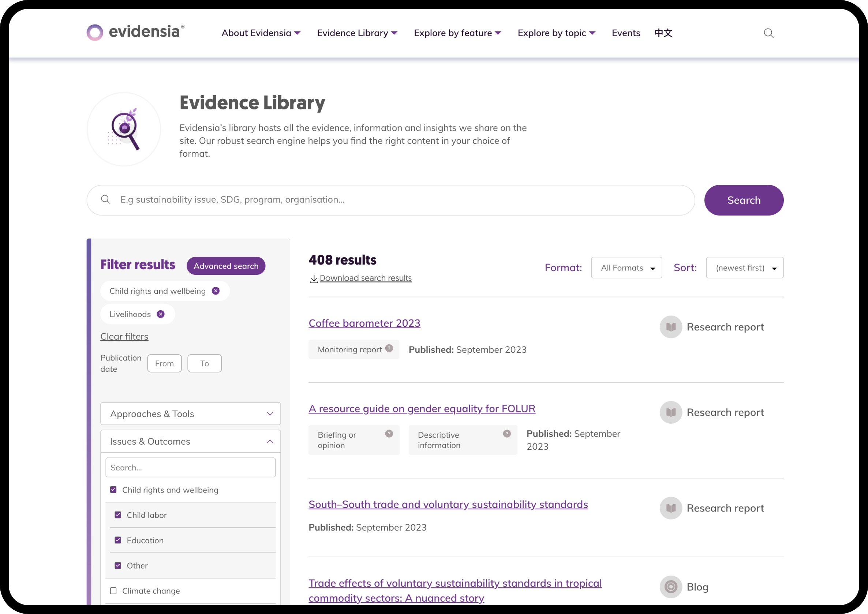Viewport: 868px width, 614px height.
Task: Expand the Approaches & Tools section
Action: tap(191, 413)
